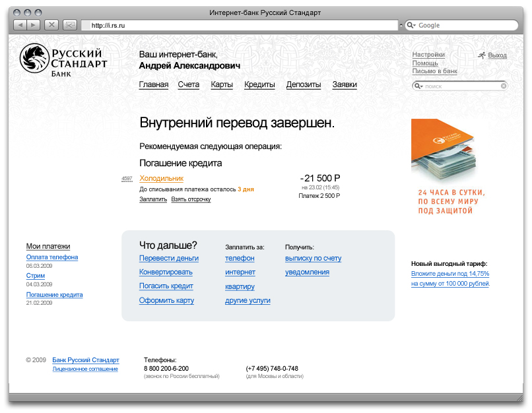Click the orange card protection banner

click(x=446, y=167)
